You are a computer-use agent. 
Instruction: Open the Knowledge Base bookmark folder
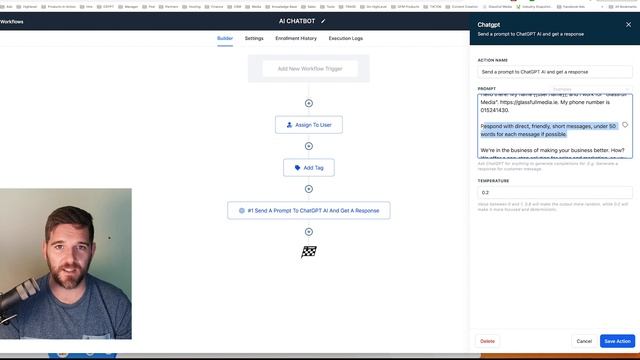(281, 7)
